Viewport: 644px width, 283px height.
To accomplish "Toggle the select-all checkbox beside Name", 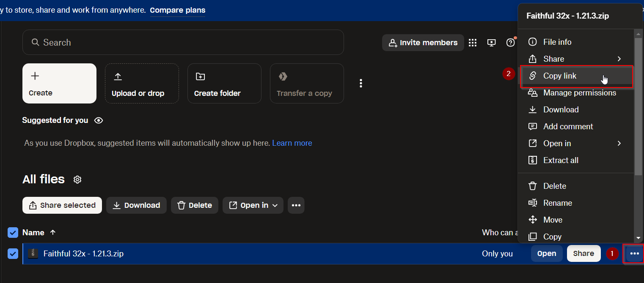I will [13, 232].
